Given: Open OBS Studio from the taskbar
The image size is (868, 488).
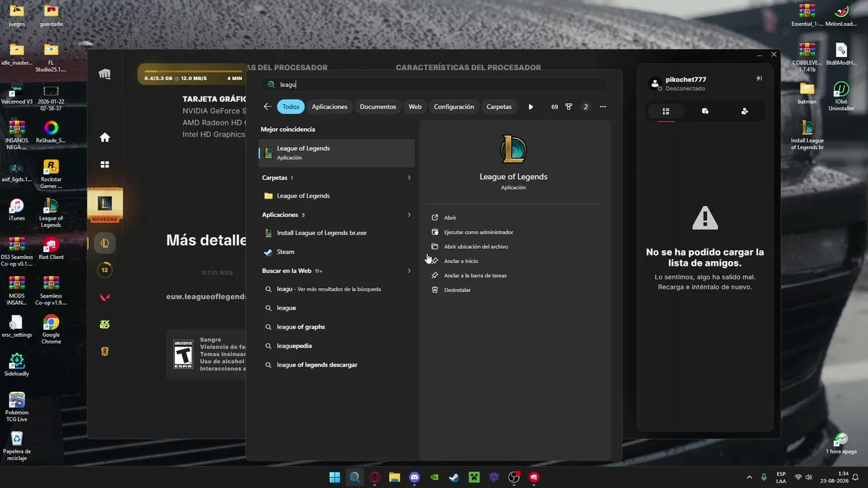Looking at the screenshot, I should [514, 477].
